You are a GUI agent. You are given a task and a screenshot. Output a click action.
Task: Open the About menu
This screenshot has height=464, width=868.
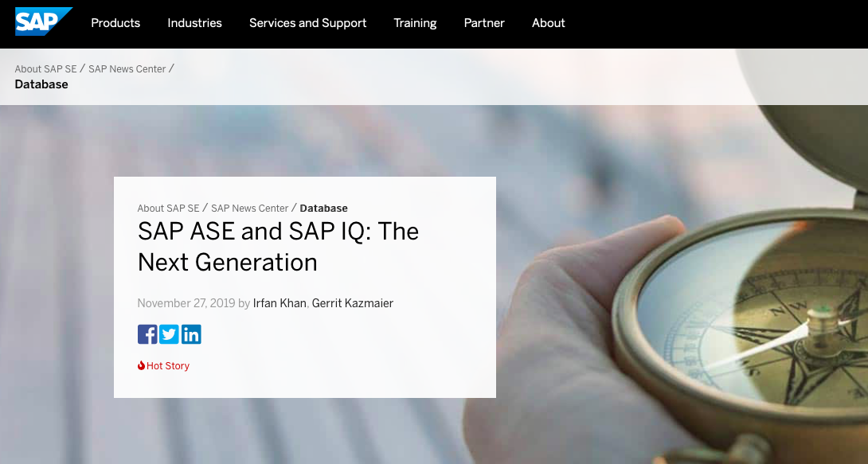coord(549,23)
